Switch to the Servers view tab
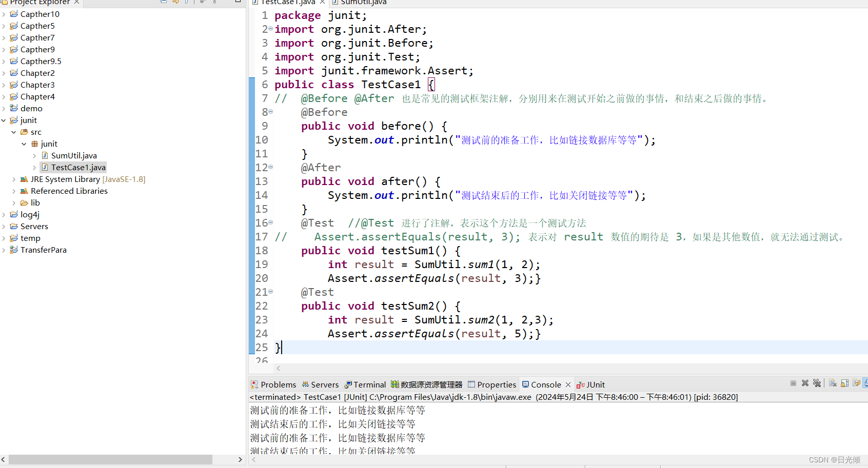This screenshot has width=868, height=468. coord(320,384)
